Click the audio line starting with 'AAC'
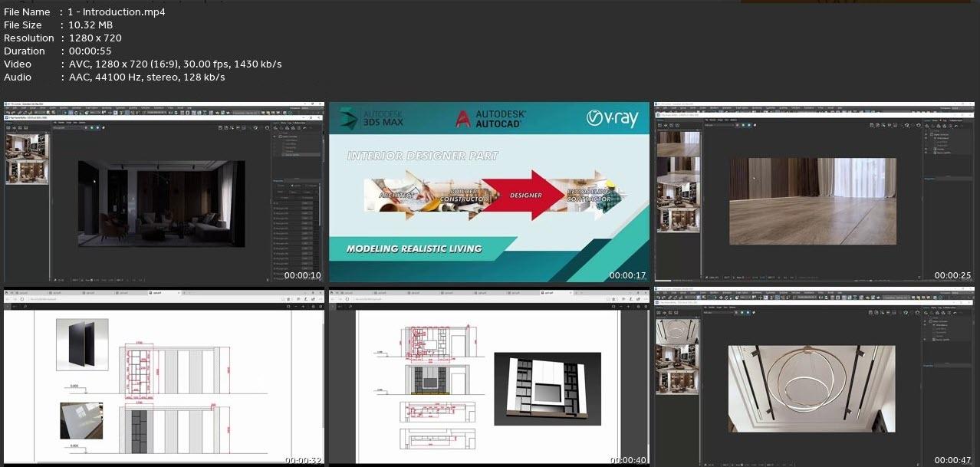The width and height of the screenshot is (980, 467). 146,77
